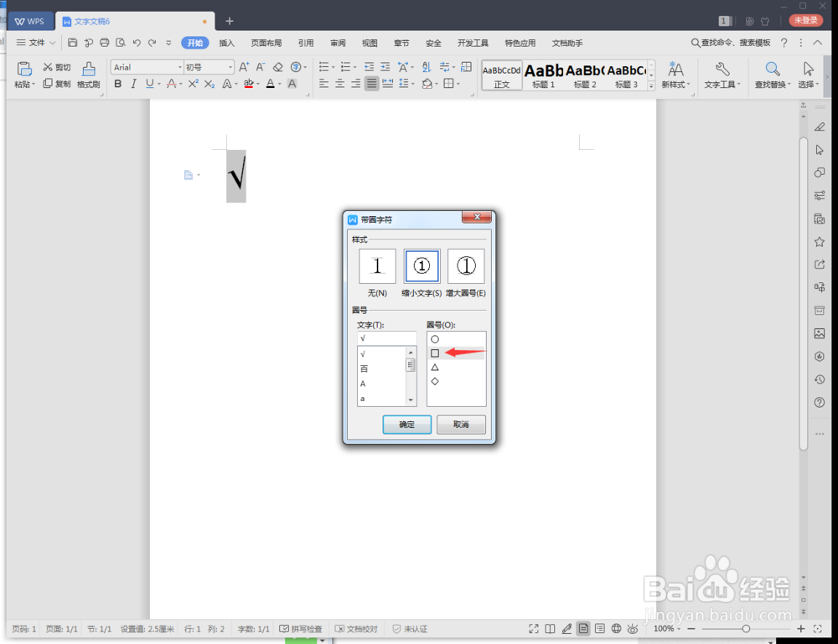
Task: Click the Save icon in quick toolbar
Action: click(73, 43)
